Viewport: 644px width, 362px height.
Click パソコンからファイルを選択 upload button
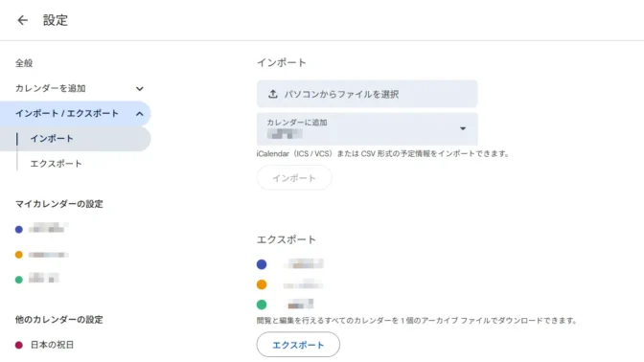click(x=367, y=94)
